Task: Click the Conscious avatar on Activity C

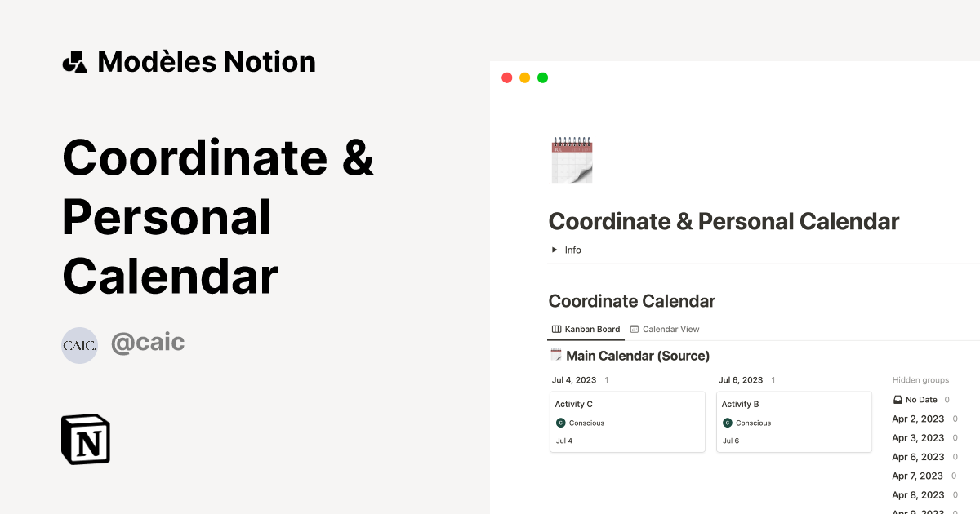Action: (560, 423)
